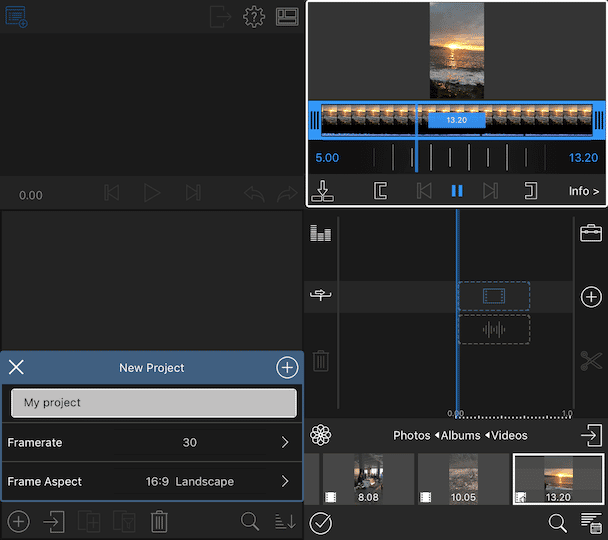
Task: Pause the source clip playback
Action: pos(457,191)
